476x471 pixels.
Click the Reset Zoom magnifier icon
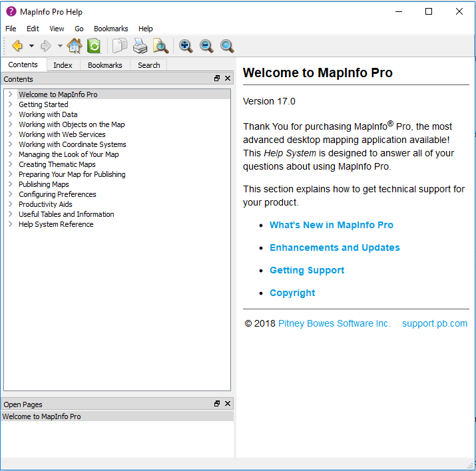(x=227, y=46)
